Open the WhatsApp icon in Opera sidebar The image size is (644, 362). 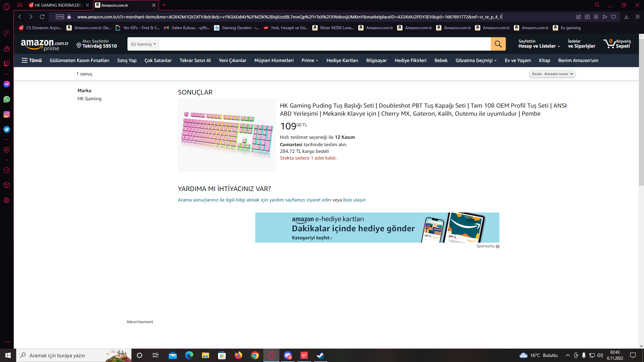pyautogui.click(x=7, y=99)
